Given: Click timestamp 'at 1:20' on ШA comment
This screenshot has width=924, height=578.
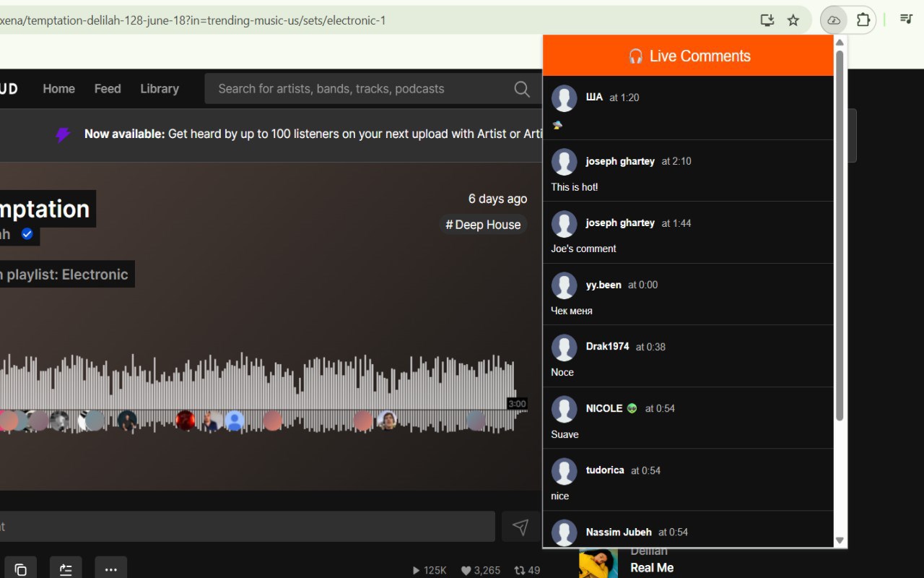Looking at the screenshot, I should pyautogui.click(x=624, y=98).
